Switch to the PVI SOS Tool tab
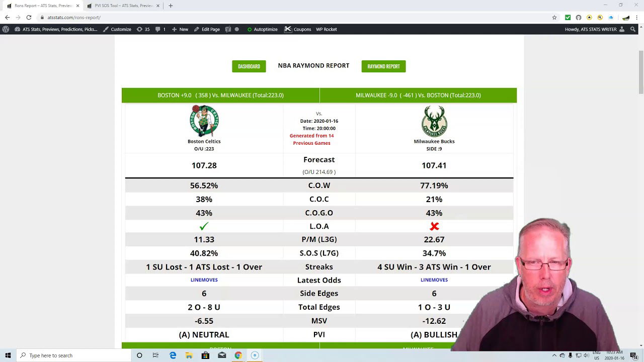 pos(120,6)
